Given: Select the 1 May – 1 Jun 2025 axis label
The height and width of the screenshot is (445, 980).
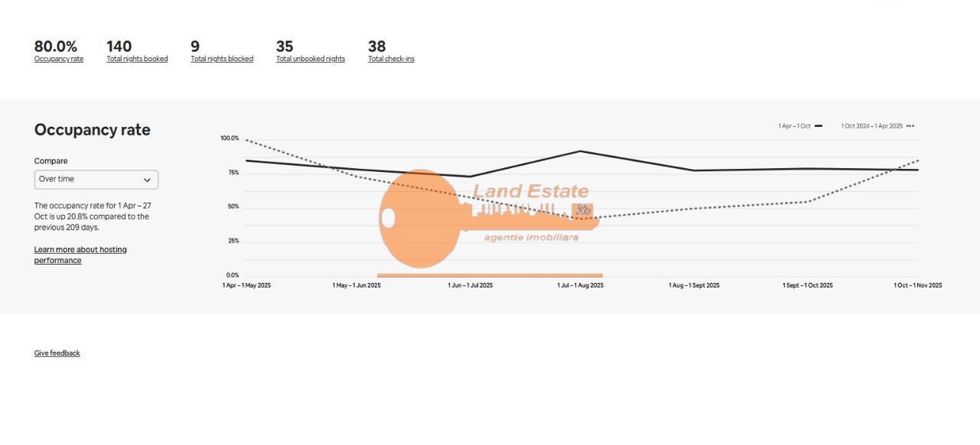Looking at the screenshot, I should pos(357,286).
